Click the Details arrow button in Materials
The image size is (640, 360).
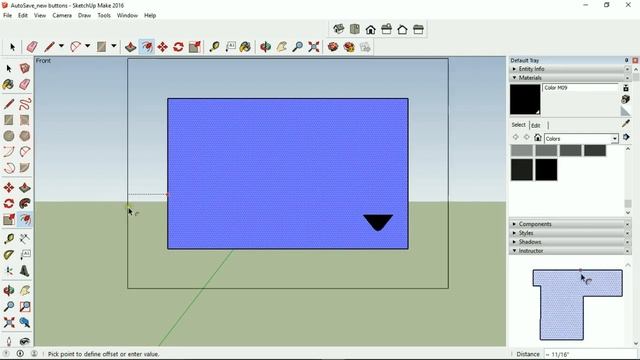coord(626,138)
